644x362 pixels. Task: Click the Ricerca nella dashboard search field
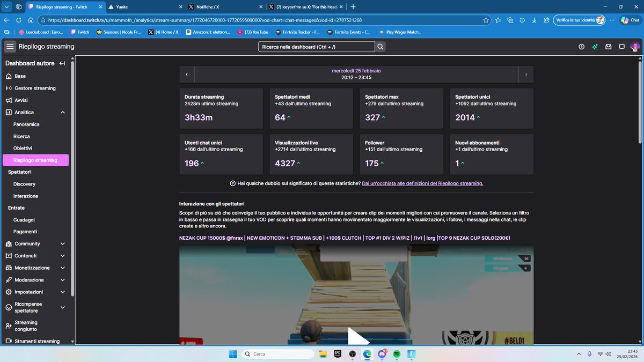click(x=317, y=47)
